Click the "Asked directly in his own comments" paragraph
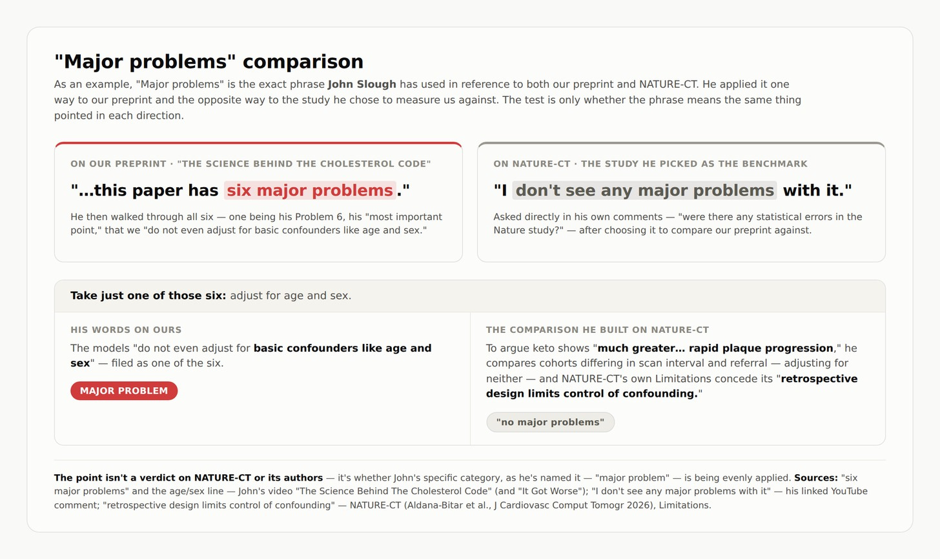Screen dimensions: 940x560 [678, 223]
